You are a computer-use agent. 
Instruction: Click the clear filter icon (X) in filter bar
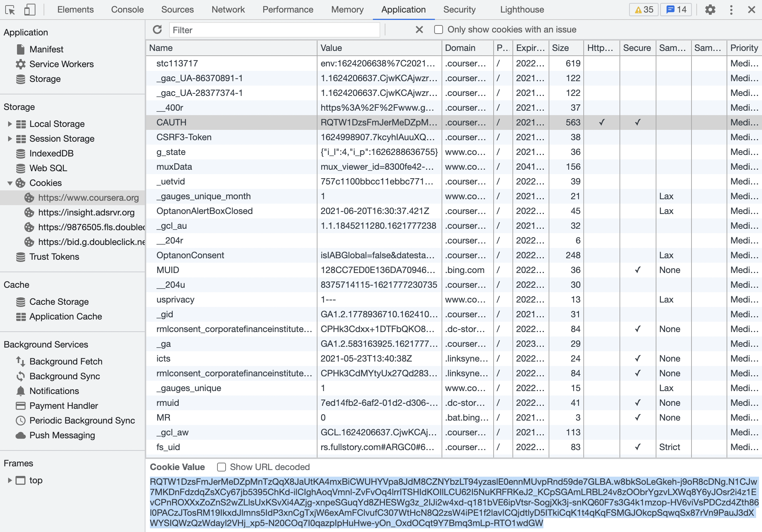point(419,30)
